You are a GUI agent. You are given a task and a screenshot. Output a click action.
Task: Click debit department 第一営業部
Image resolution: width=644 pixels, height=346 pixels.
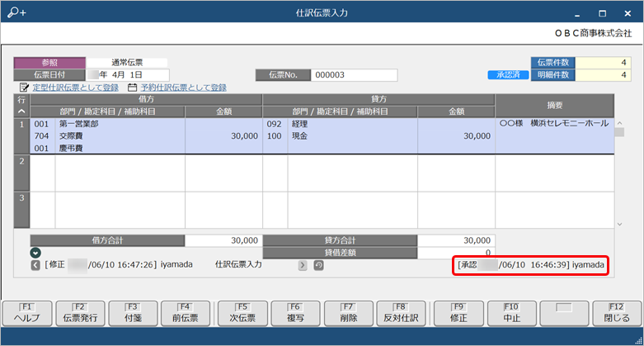[x=79, y=124]
